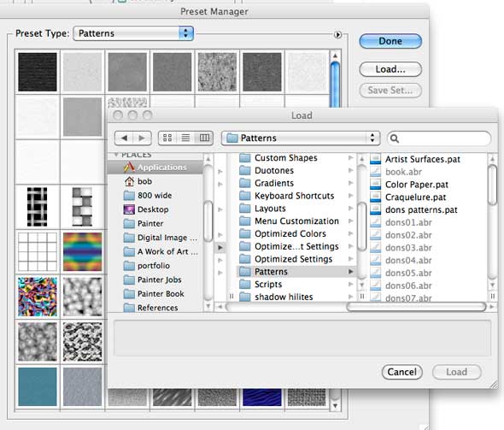Select 800 wide folder in sidebar
The image size is (504, 430).
tap(155, 196)
